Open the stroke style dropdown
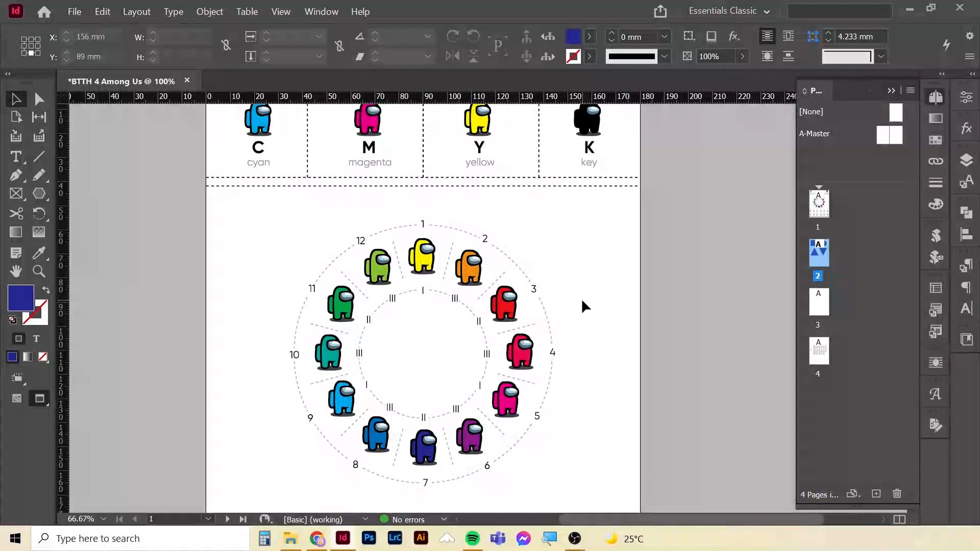 (664, 57)
